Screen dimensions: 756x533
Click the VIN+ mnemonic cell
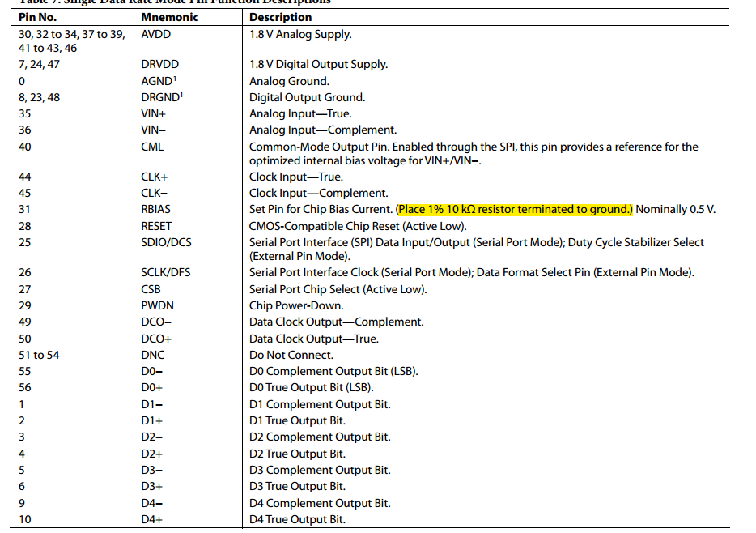click(153, 114)
